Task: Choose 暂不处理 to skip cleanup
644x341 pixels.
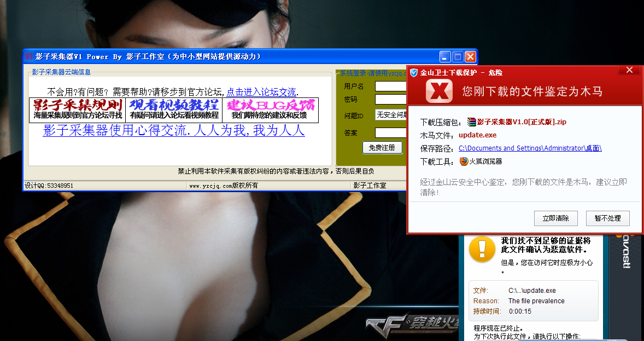Action: (607, 218)
